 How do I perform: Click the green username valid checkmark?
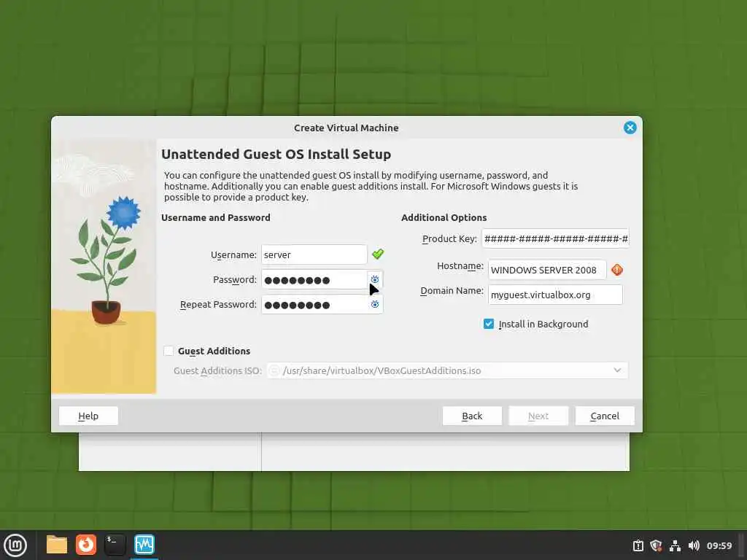(378, 254)
